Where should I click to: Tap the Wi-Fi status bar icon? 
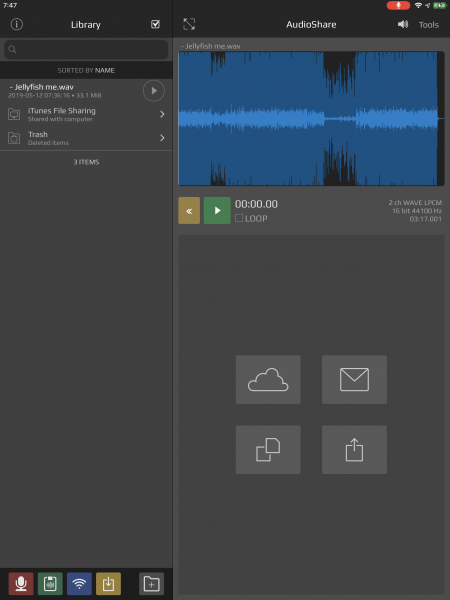tap(418, 5)
